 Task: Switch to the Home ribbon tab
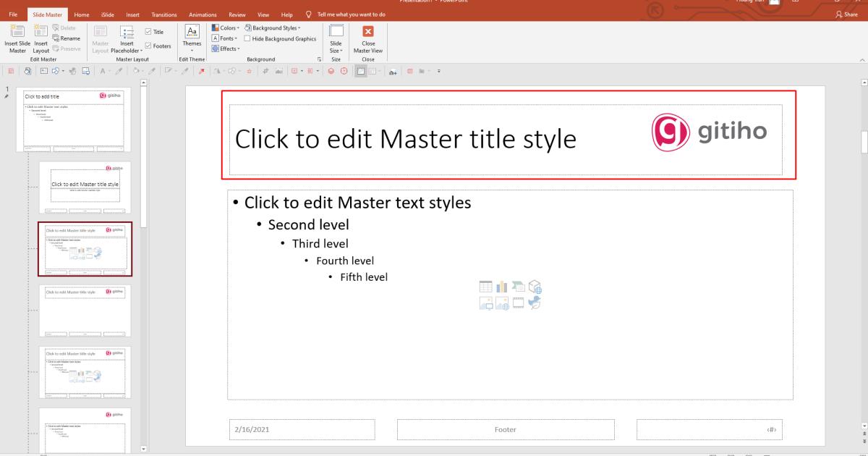click(x=81, y=14)
